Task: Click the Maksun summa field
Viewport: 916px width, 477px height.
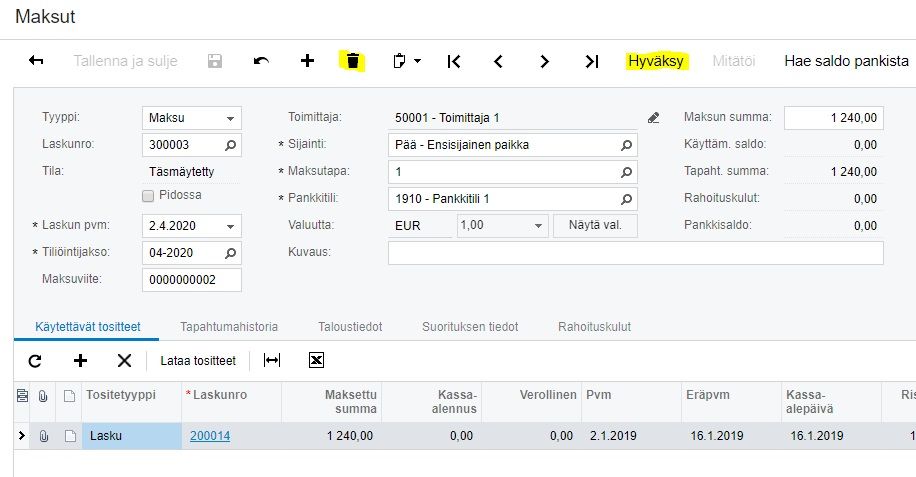Action: [x=834, y=118]
